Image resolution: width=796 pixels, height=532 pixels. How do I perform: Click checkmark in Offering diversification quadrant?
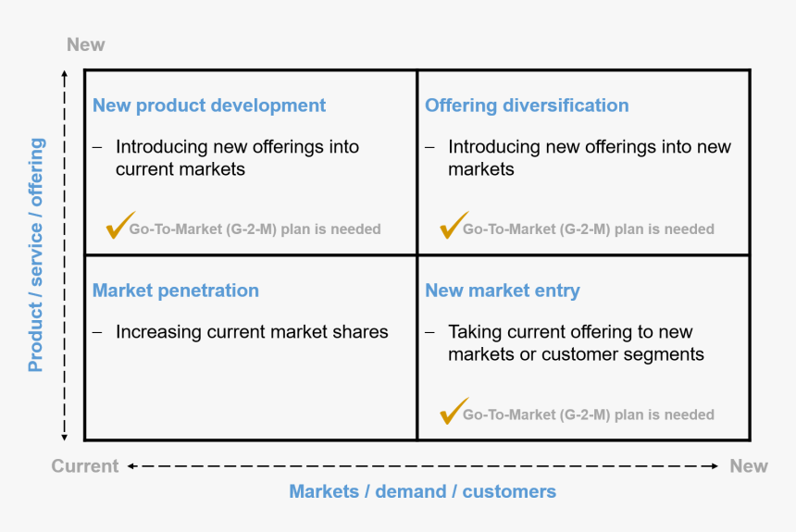point(454,225)
